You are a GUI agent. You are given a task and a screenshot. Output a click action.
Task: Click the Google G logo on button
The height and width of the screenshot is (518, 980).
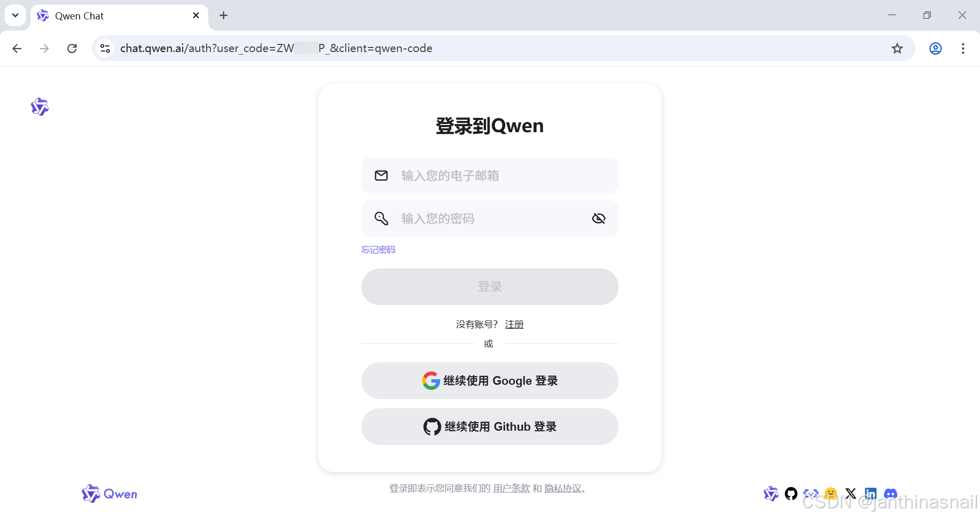(x=431, y=381)
